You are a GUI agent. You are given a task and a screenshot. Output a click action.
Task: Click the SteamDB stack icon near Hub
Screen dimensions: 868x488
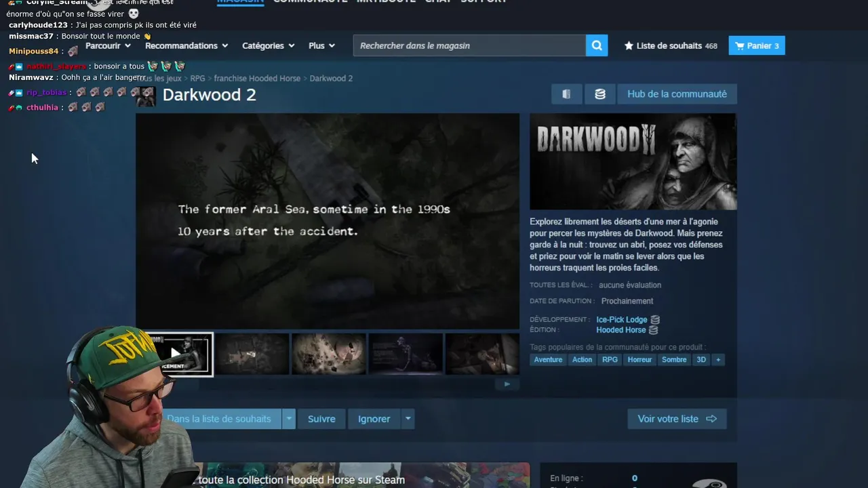pos(600,94)
